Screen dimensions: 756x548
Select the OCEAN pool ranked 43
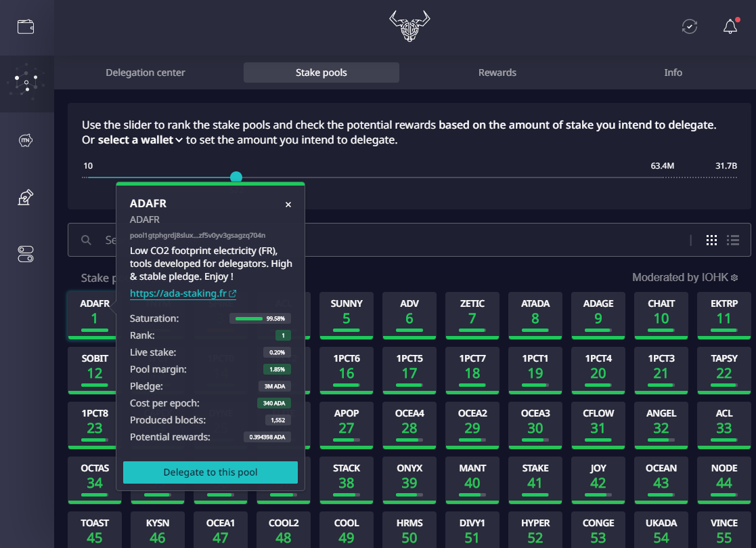pyautogui.click(x=661, y=480)
